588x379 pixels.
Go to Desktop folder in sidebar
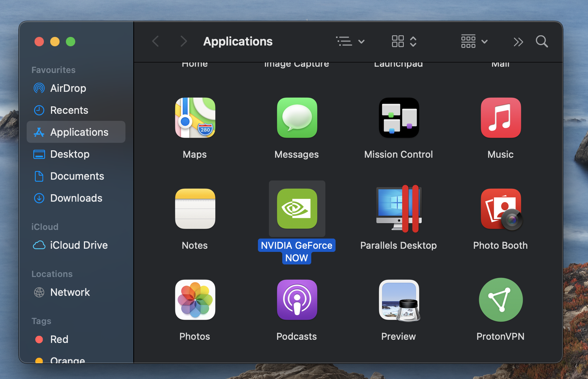click(76, 154)
